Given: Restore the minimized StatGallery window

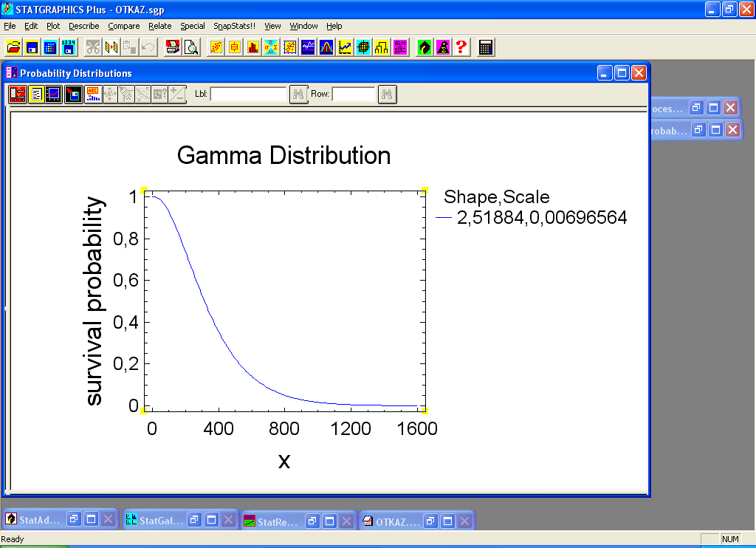Looking at the screenshot, I should [x=194, y=519].
